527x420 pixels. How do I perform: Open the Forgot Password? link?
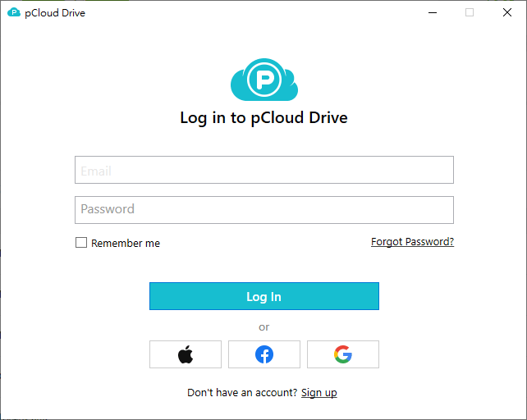pyautogui.click(x=412, y=242)
